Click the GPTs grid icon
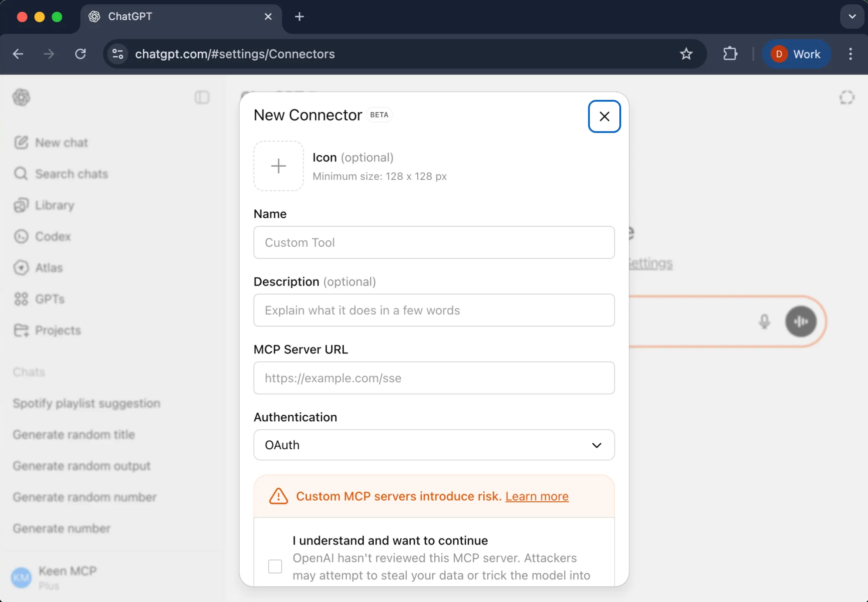The height and width of the screenshot is (602, 868). click(x=21, y=299)
